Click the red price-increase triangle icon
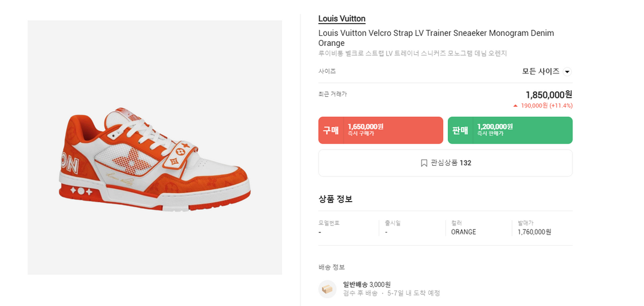This screenshot has width=644, height=306. tap(515, 106)
